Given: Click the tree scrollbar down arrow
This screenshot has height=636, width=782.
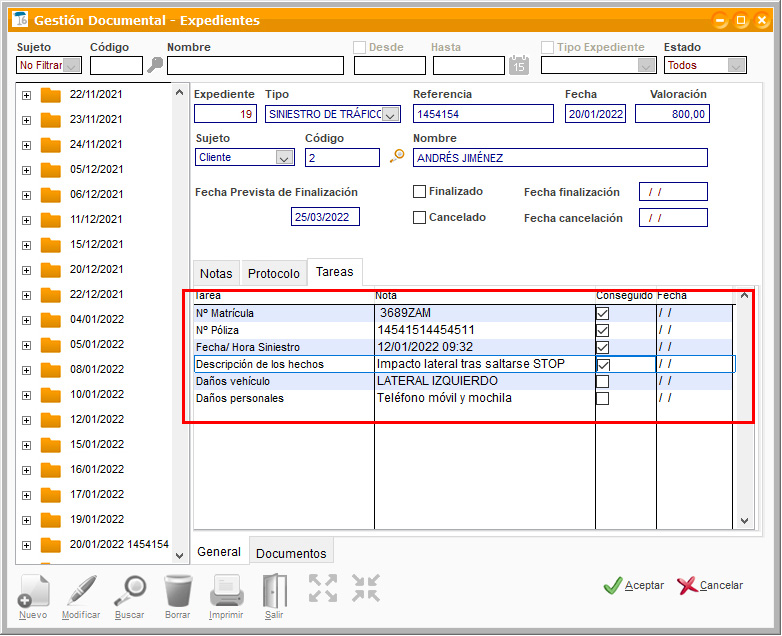Looking at the screenshot, I should (x=180, y=555).
